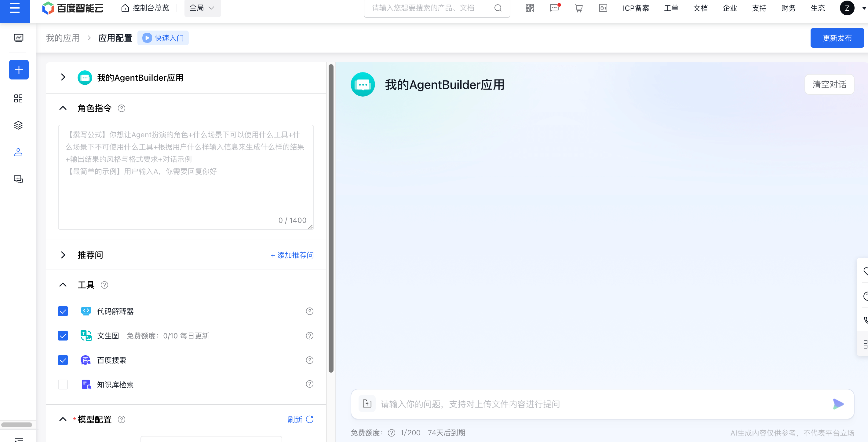Focus the chat question input field

coord(603,404)
